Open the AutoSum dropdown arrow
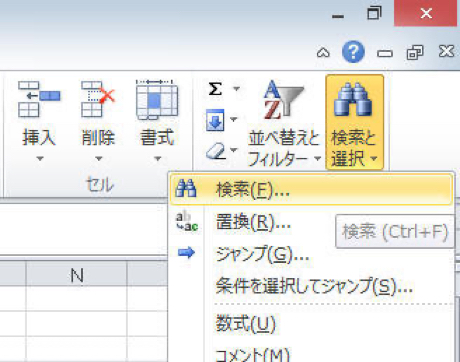 [x=236, y=89]
